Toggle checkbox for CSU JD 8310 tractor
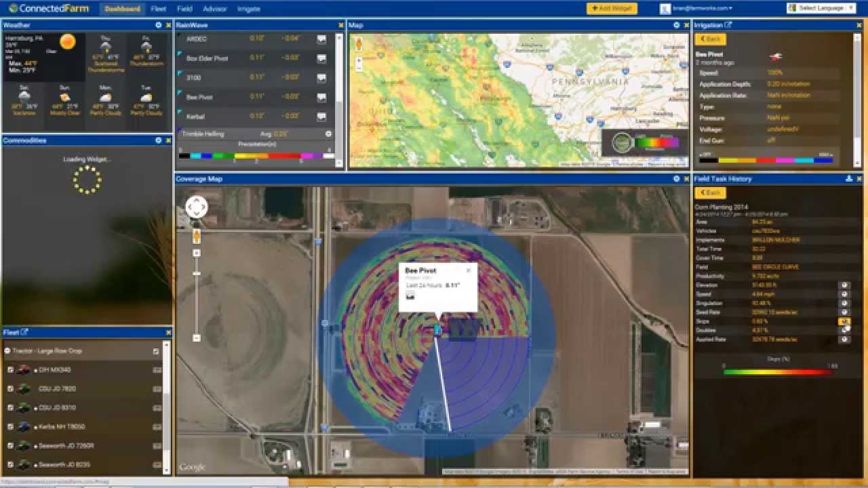The height and width of the screenshot is (488, 868). (10, 407)
